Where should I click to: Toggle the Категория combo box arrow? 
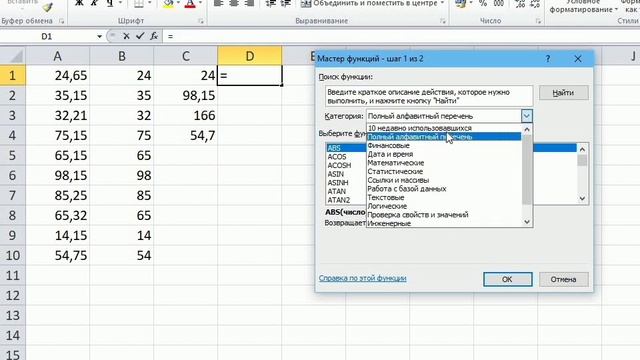(x=527, y=116)
